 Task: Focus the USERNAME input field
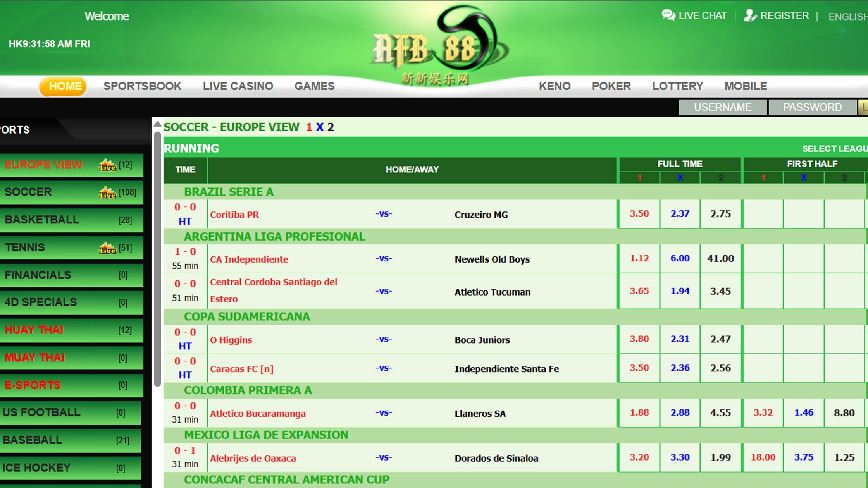(723, 107)
